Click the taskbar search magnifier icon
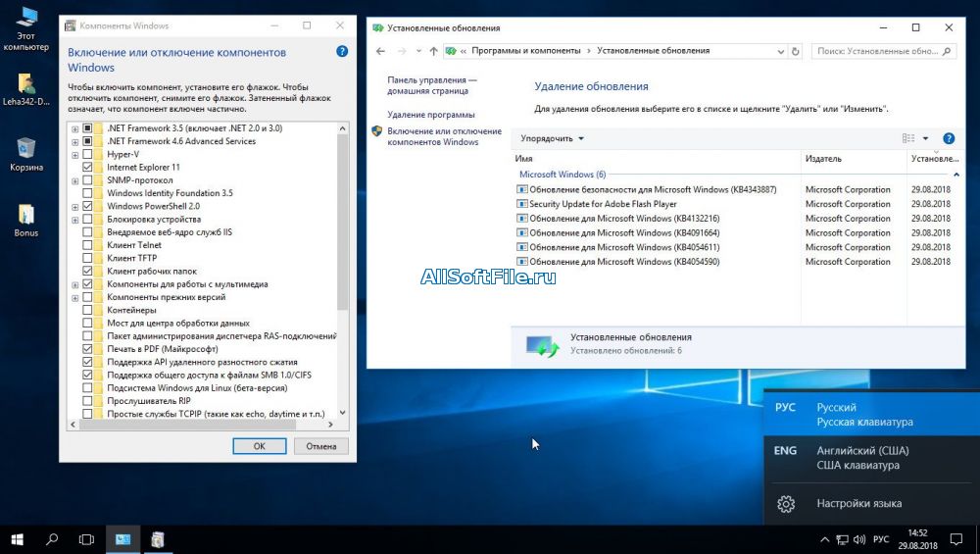Viewport: 980px width, 554px height. 52,539
